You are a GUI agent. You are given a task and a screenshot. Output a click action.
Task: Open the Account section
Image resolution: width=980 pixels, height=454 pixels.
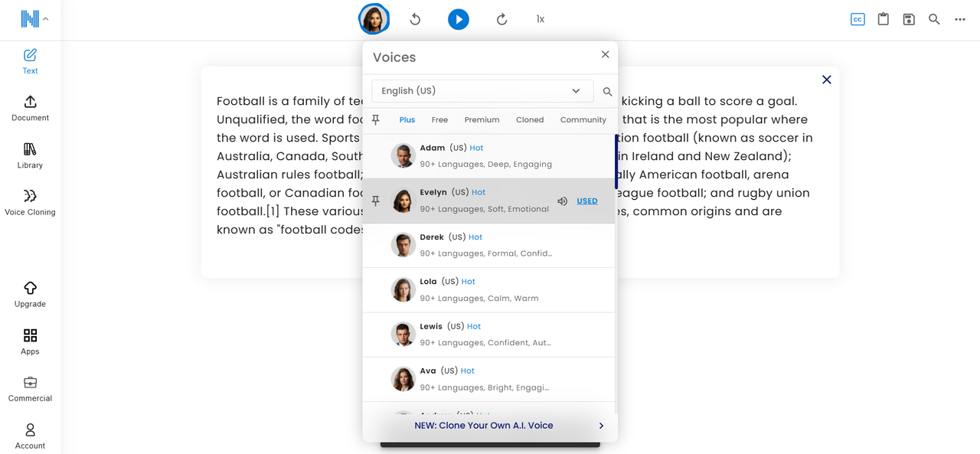click(x=30, y=436)
